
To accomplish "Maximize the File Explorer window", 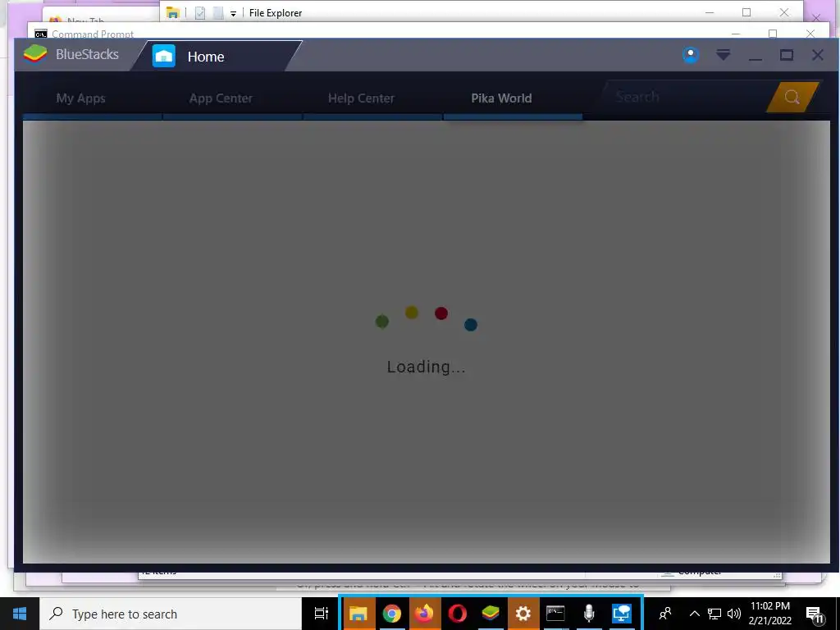I will coord(746,12).
